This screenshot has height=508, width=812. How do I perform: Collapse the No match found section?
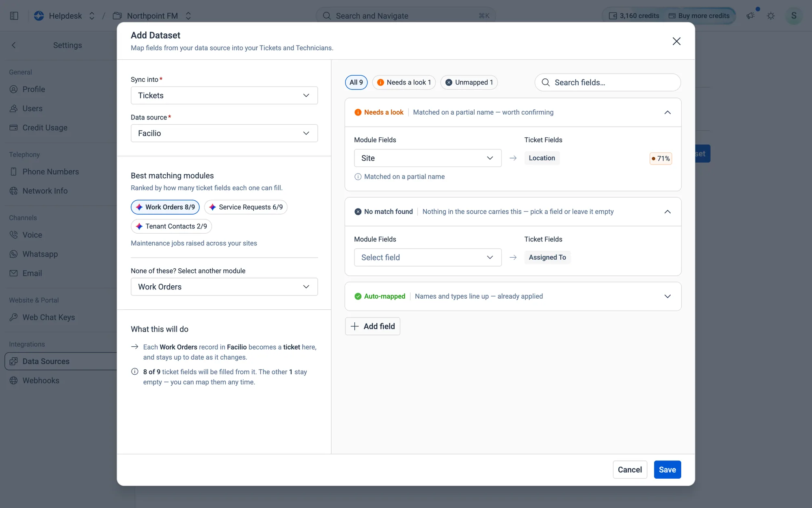(667, 212)
